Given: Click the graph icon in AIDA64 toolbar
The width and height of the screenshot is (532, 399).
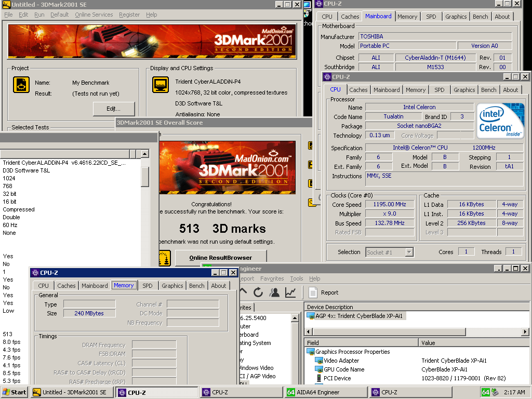Looking at the screenshot, I should [x=290, y=292].
